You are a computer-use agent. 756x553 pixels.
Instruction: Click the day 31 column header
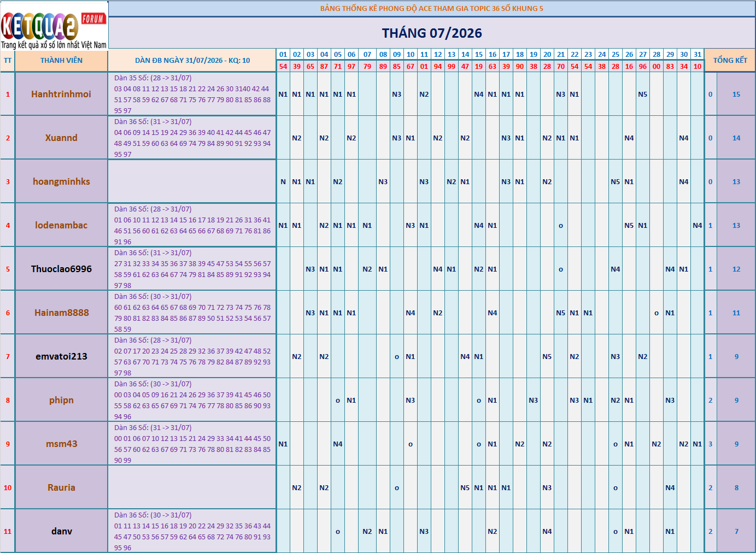pos(698,54)
